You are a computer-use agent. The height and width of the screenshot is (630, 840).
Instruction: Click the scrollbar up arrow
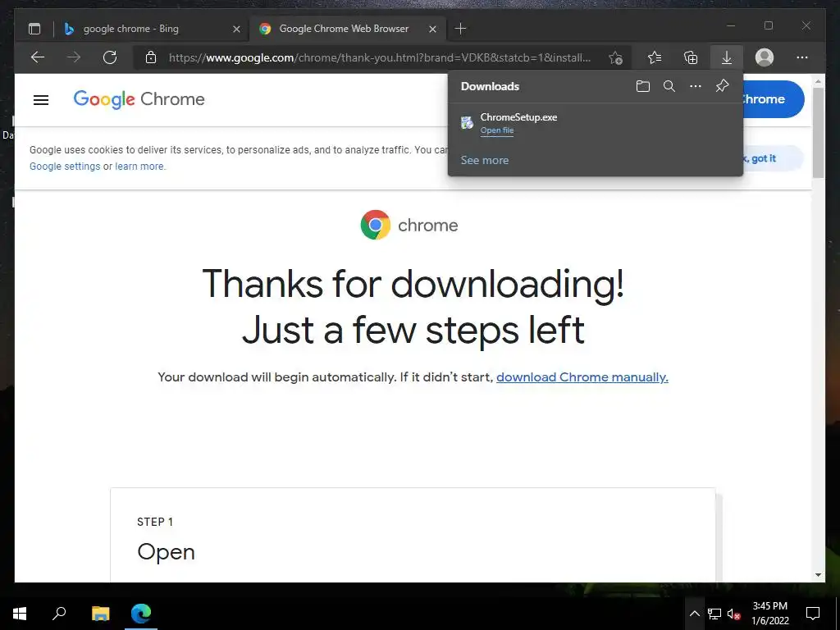pos(818,81)
